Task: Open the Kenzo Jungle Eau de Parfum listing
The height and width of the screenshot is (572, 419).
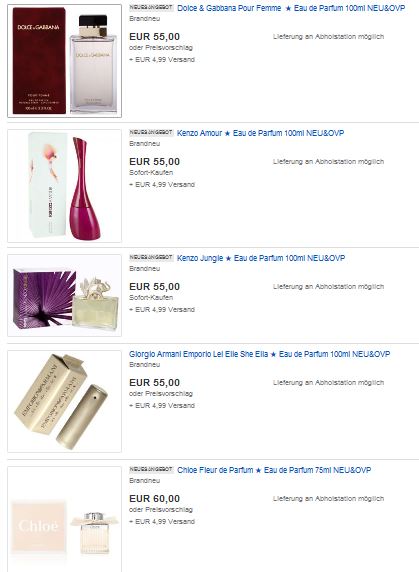Action: click(261, 258)
